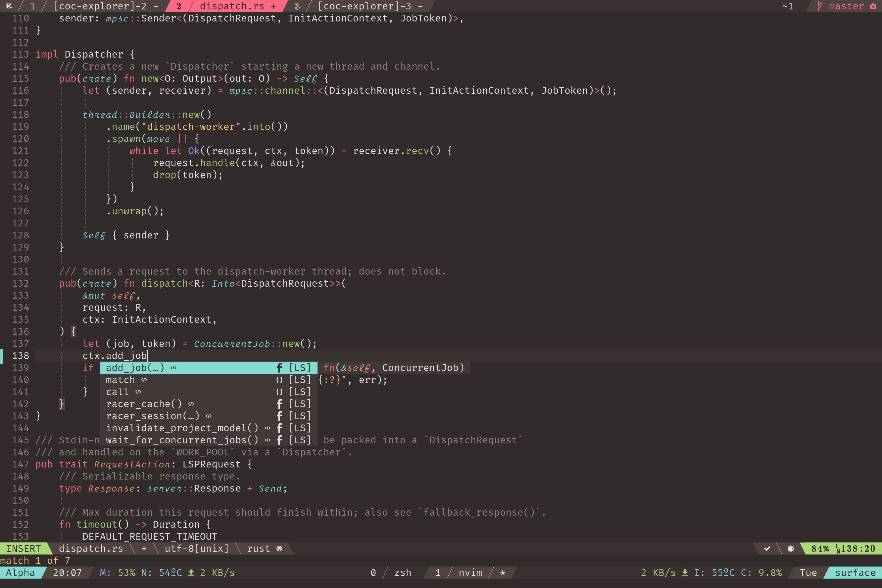Click the Vim logo icon in tabline
Image resolution: width=882 pixels, height=588 pixels.
pos(9,6)
